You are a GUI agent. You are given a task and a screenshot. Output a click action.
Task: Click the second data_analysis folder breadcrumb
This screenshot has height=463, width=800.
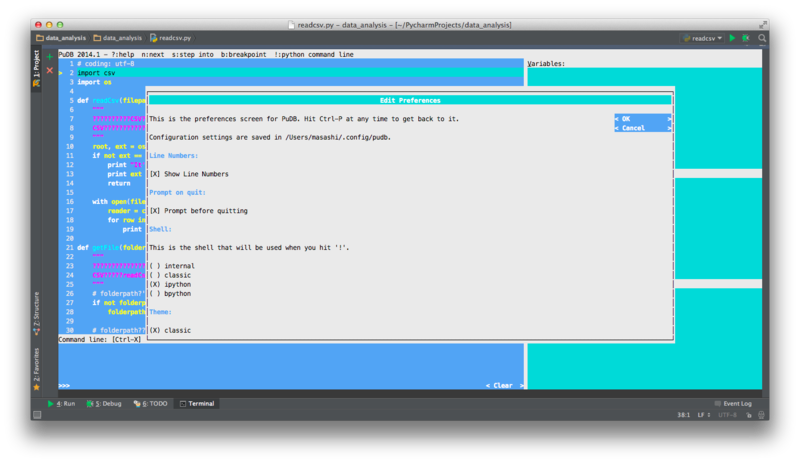118,38
